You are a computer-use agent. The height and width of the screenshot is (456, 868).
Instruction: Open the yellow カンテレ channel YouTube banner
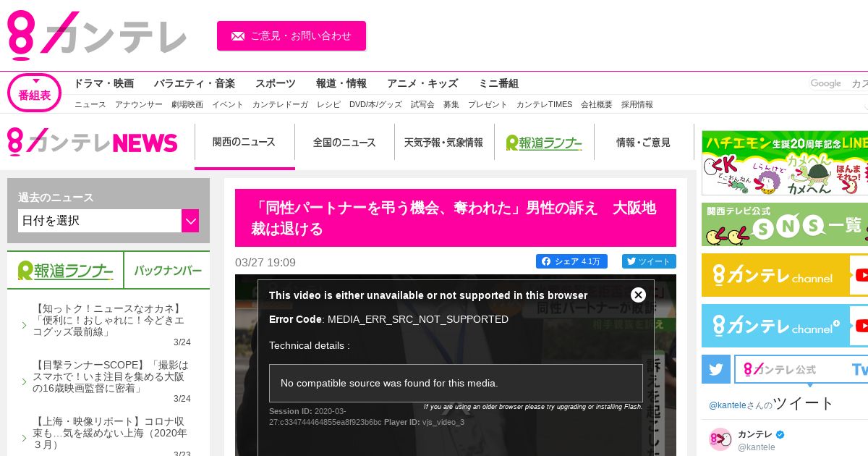tap(785, 275)
